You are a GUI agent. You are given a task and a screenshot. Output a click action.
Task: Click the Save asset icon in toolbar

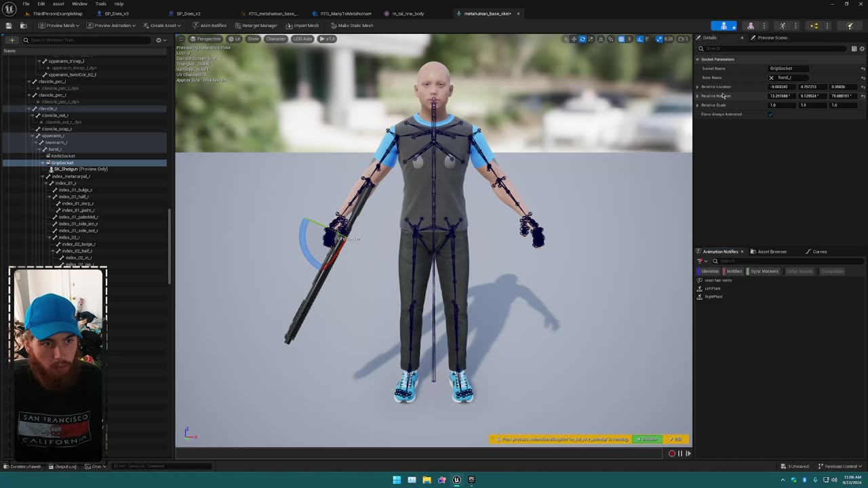[9, 26]
